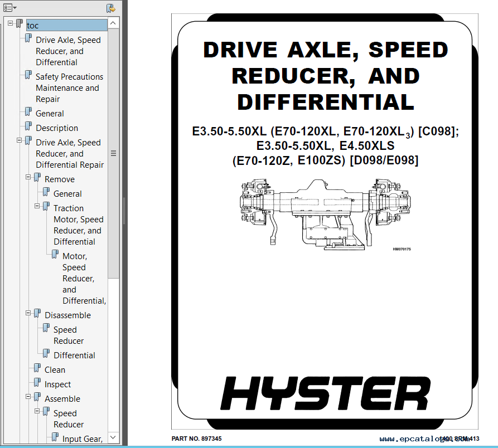Click bookmark icon beside Disassemble

pyautogui.click(x=37, y=314)
